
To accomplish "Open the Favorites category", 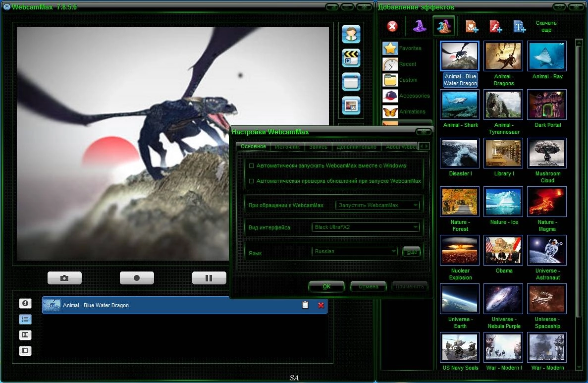I will 407,48.
